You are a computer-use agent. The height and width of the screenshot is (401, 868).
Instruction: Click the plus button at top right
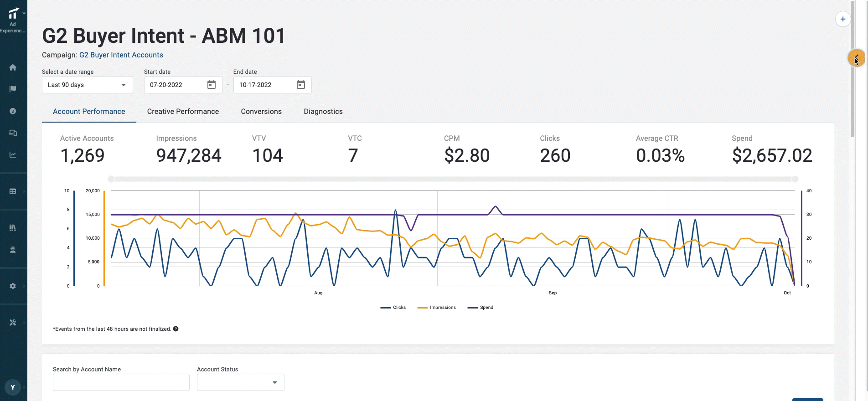point(843,19)
